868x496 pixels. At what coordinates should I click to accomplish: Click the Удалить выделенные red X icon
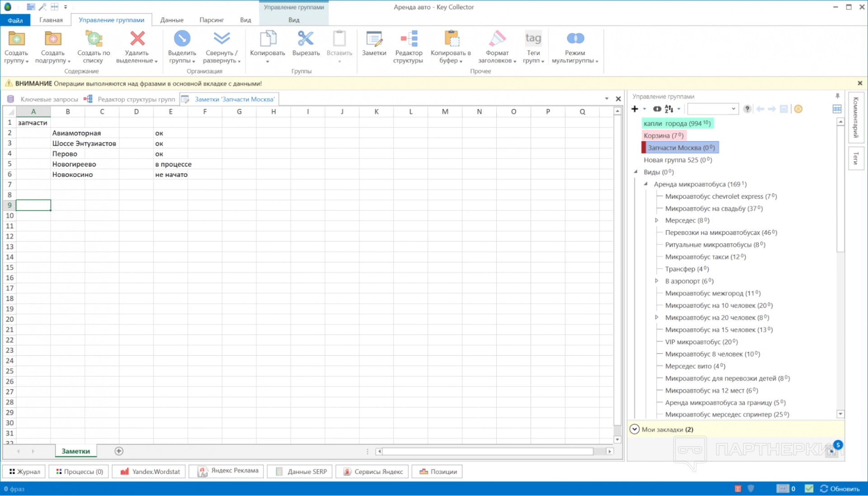click(137, 39)
